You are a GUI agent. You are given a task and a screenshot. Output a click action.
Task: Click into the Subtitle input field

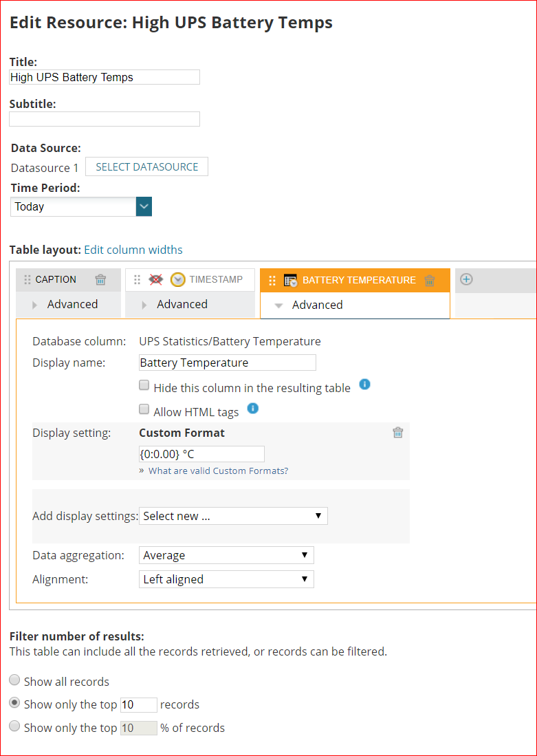[x=105, y=119]
